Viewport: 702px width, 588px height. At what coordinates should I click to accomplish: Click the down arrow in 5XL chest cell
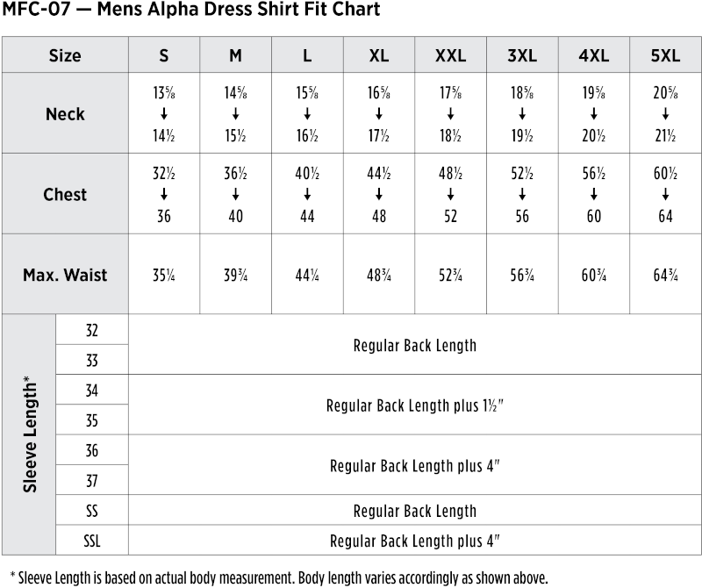[665, 194]
